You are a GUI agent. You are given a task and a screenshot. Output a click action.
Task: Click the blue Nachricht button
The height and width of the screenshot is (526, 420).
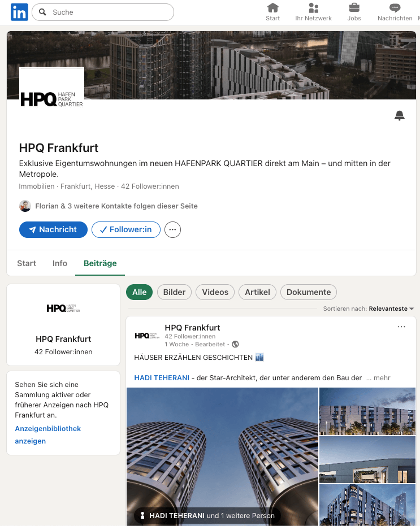coord(53,230)
